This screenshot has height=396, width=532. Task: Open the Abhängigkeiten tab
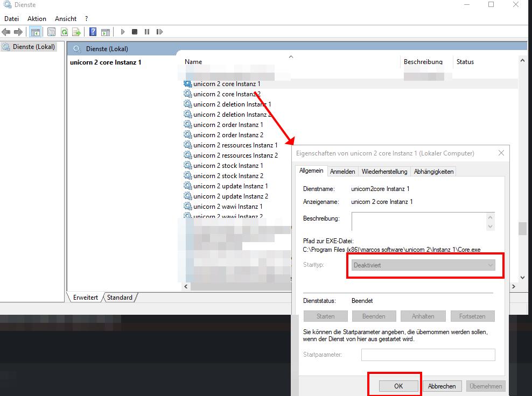click(433, 172)
